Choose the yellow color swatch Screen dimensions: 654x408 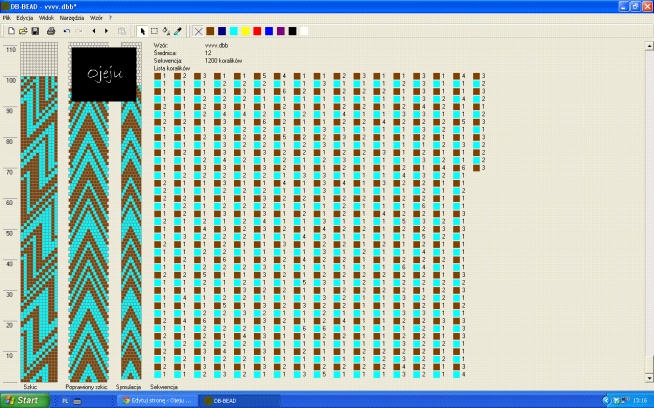[245, 31]
